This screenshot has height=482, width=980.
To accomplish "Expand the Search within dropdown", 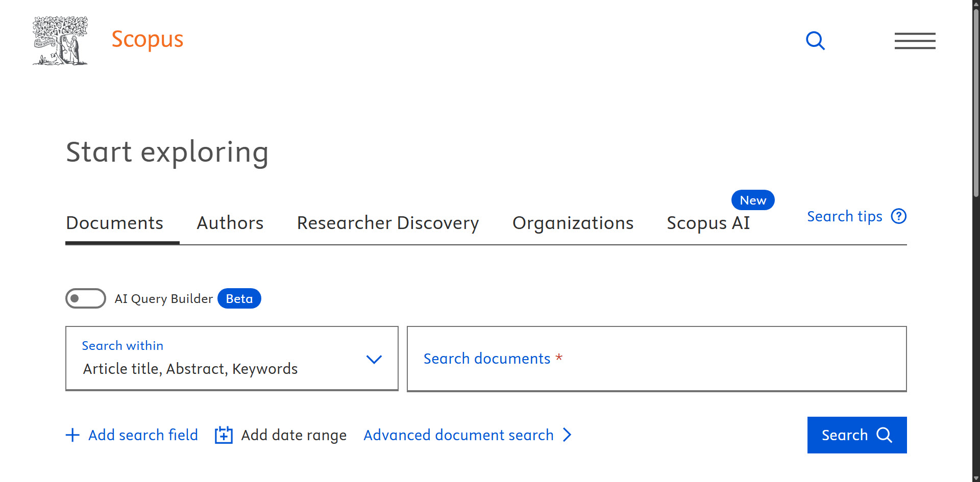I will pos(231,359).
